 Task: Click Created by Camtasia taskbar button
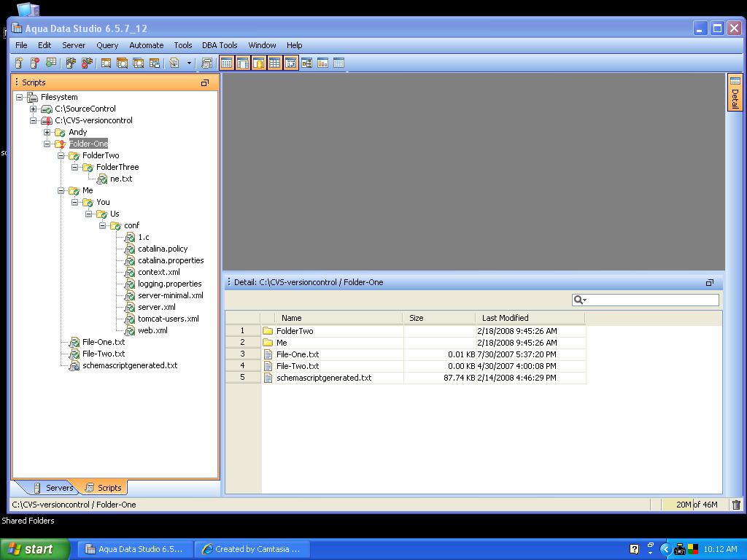point(252,549)
